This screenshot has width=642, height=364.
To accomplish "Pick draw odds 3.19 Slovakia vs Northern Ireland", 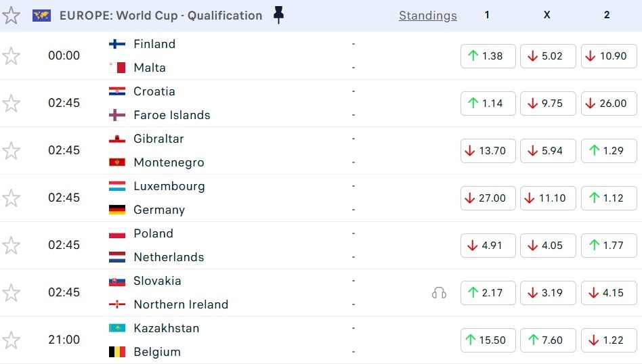I will (547, 293).
